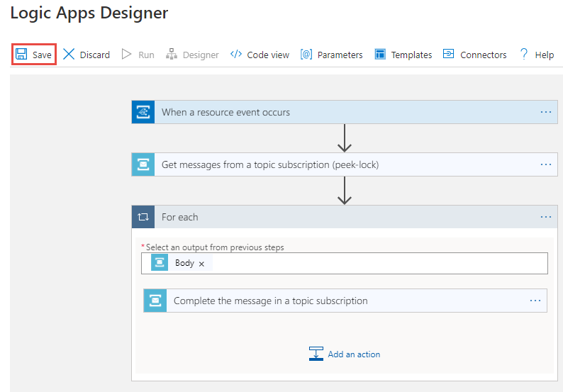Click the For each loop icon
The width and height of the screenshot is (563, 392).
tap(143, 217)
